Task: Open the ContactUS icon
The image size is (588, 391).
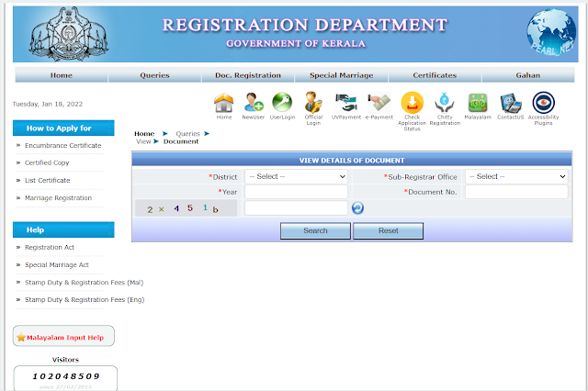Action: tap(510, 103)
